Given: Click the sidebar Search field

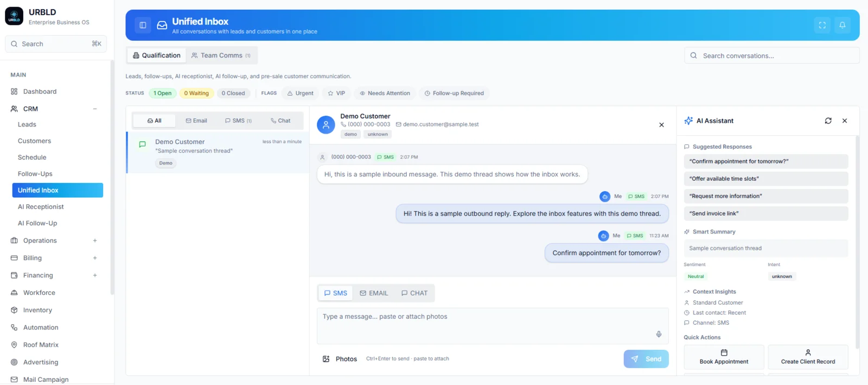Looking at the screenshot, I should point(56,44).
